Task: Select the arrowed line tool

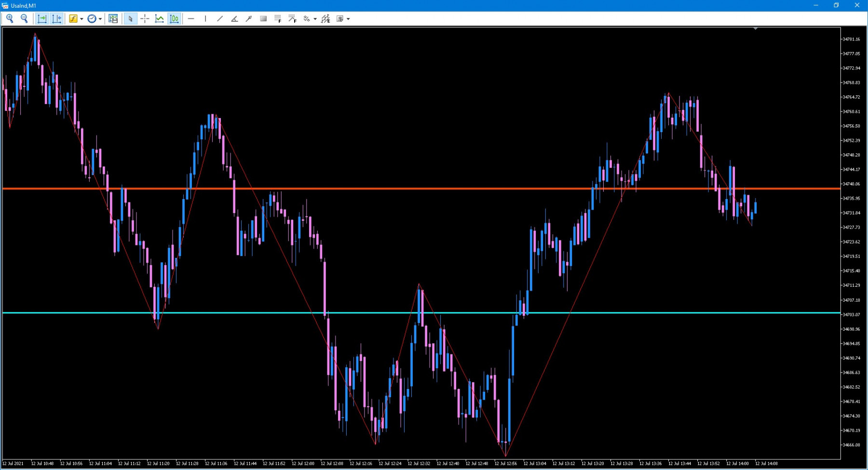Action: pos(249,19)
